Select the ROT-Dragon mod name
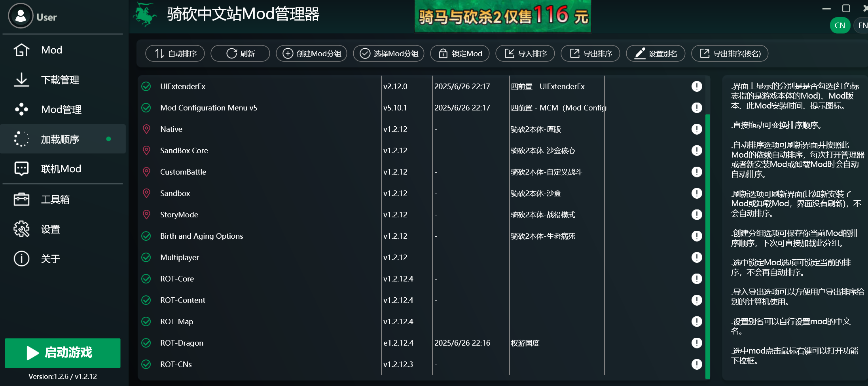 [182, 343]
